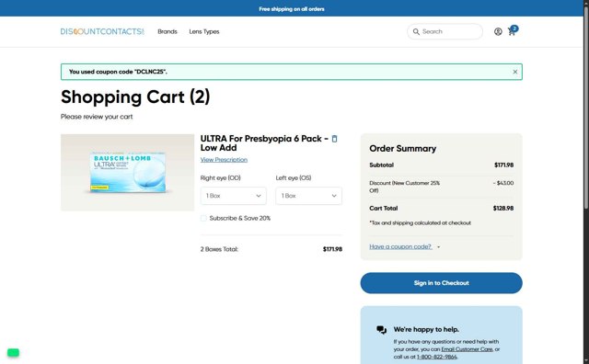Click Email Customer Care link
Viewport: 589px width, 364px height.
pyautogui.click(x=467, y=349)
